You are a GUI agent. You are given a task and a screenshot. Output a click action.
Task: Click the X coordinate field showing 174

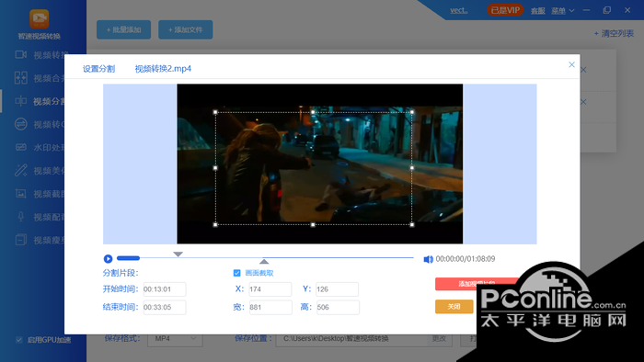pyautogui.click(x=270, y=289)
